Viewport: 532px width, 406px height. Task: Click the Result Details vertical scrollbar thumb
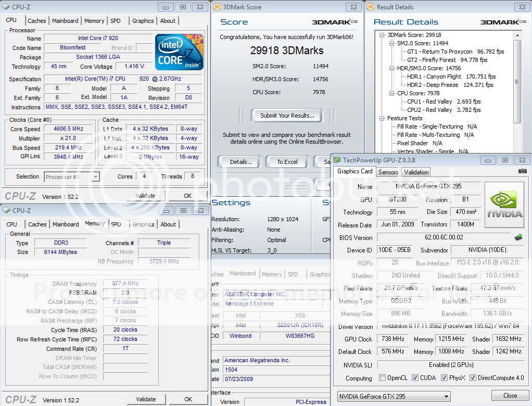pos(517,81)
